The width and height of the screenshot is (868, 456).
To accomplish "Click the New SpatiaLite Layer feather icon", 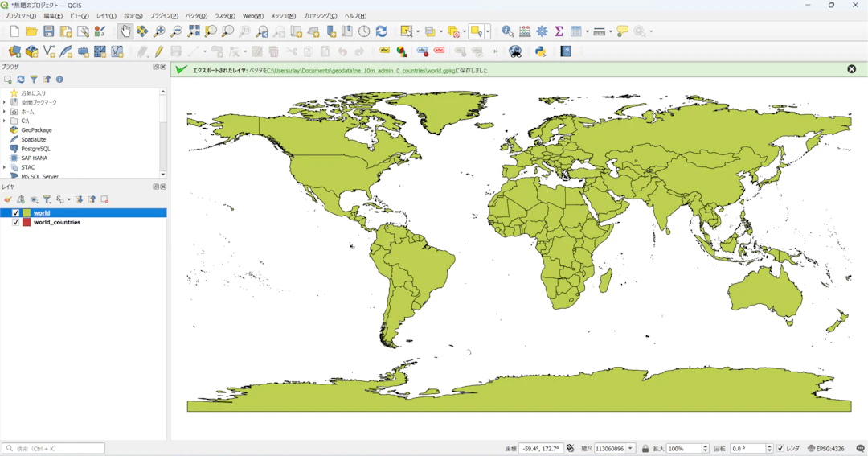I will (66, 51).
